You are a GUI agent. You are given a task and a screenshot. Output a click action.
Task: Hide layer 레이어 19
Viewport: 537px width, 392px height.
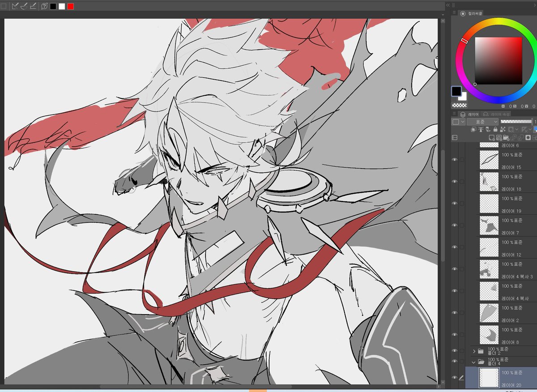[x=455, y=204]
